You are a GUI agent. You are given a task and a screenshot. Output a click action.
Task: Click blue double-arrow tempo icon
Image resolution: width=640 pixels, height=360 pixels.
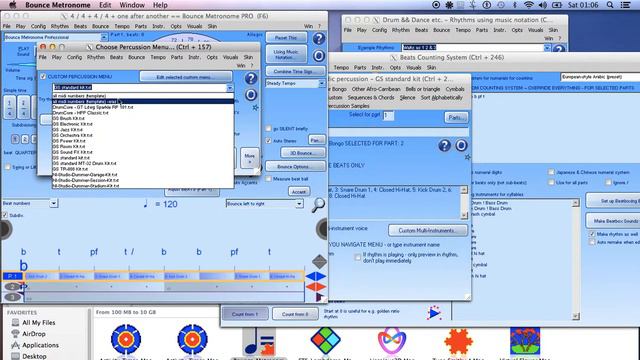316,276
